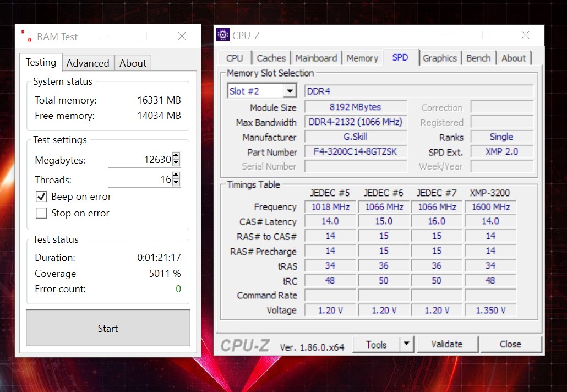Click the DDR4 memory type field
The height and width of the screenshot is (392, 567).
(x=419, y=91)
